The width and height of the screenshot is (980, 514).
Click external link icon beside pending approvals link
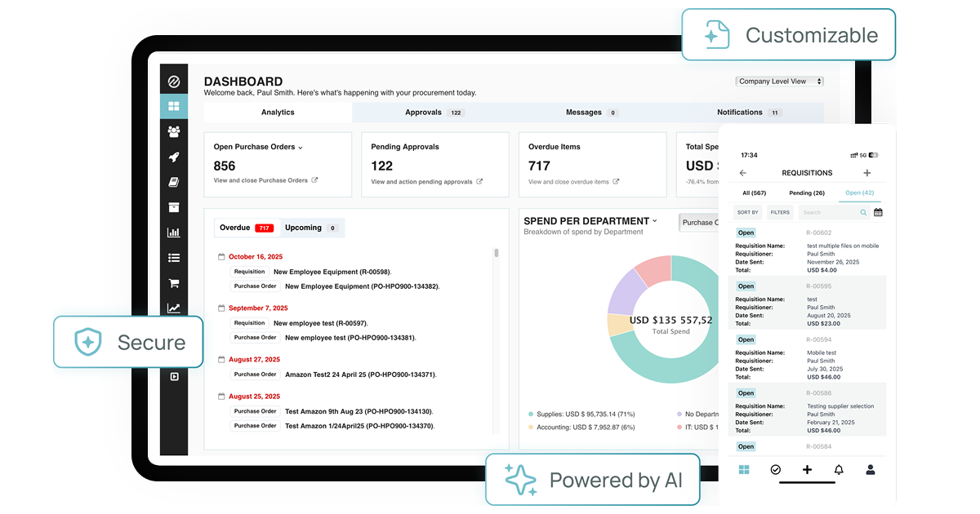[x=479, y=182]
